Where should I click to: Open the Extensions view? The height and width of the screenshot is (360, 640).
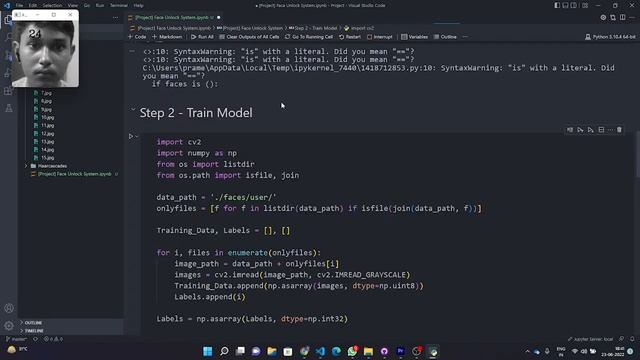(x=8, y=91)
